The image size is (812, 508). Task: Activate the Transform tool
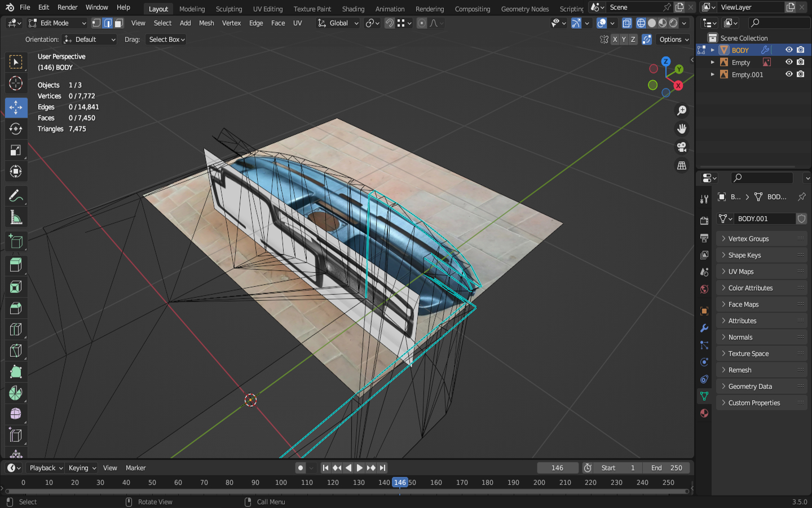pyautogui.click(x=16, y=172)
